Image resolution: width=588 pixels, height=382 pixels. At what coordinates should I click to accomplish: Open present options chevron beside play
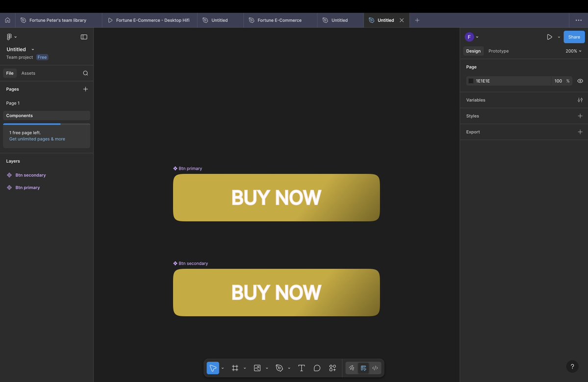coord(559,37)
